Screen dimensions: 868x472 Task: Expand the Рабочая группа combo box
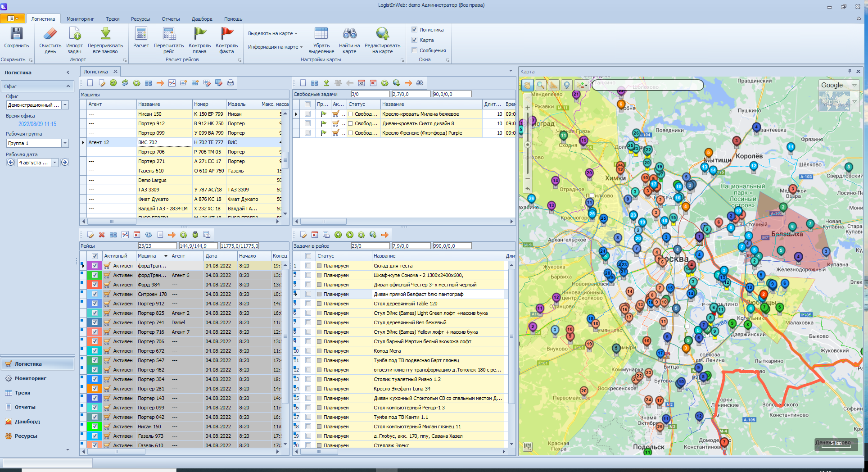point(65,143)
